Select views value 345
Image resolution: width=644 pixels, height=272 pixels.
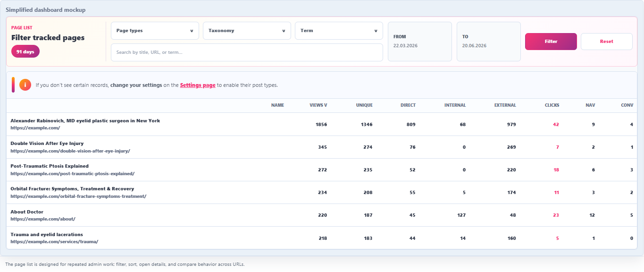pos(323,147)
